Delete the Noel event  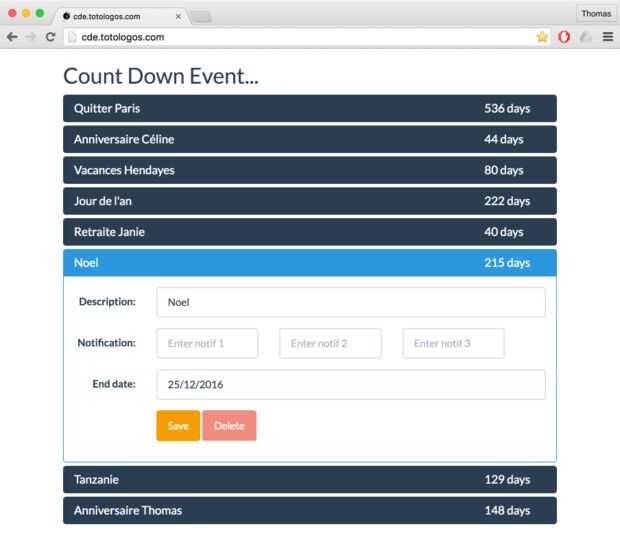click(229, 426)
